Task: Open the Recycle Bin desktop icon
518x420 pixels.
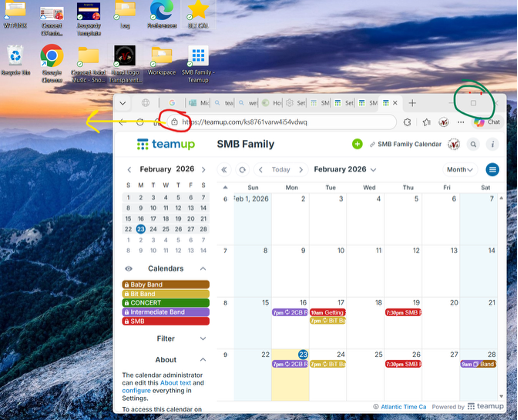Action: pyautogui.click(x=15, y=60)
